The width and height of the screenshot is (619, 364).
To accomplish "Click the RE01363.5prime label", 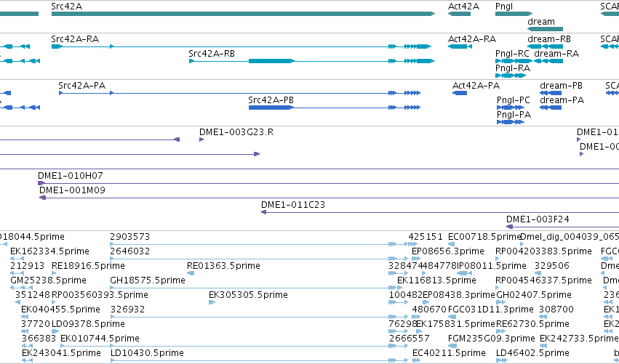I will click(x=223, y=266).
